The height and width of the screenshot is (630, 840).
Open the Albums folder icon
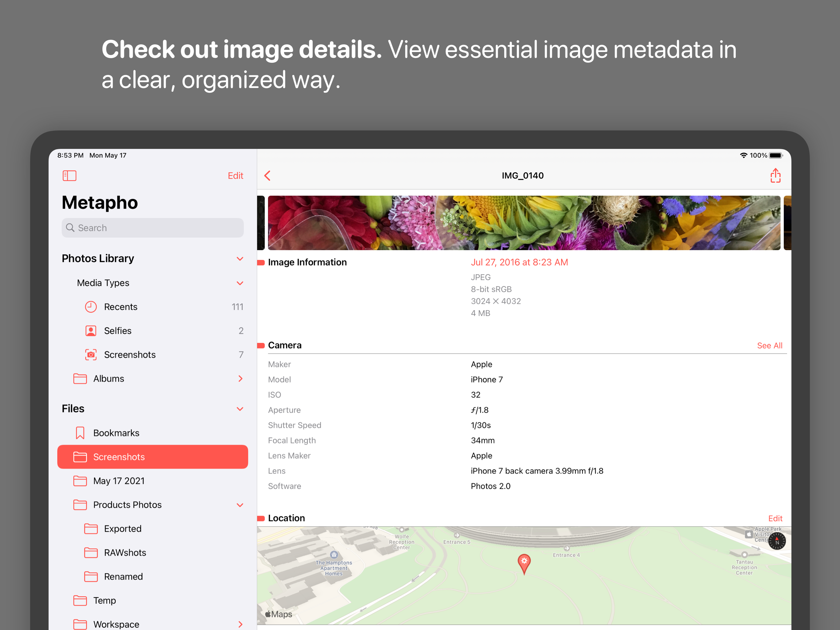(80, 378)
